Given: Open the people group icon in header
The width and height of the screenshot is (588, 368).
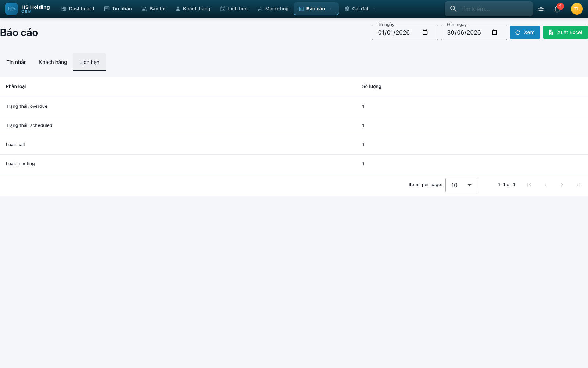Looking at the screenshot, I should point(541,9).
